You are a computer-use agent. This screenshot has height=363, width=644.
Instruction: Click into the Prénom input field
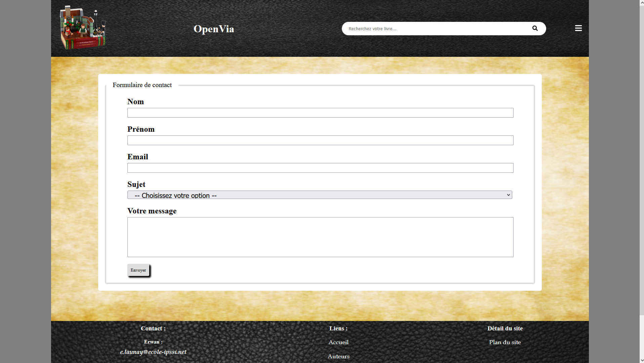[320, 140]
